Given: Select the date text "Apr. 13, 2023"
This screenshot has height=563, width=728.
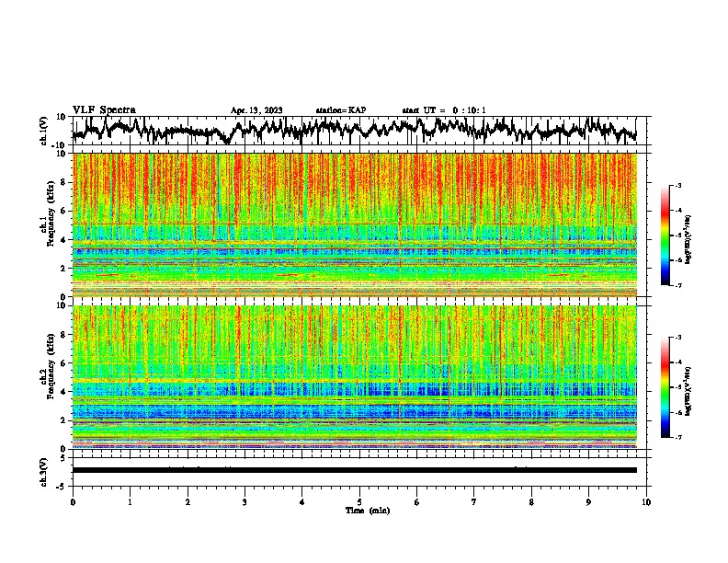Looking at the screenshot, I should (x=256, y=110).
